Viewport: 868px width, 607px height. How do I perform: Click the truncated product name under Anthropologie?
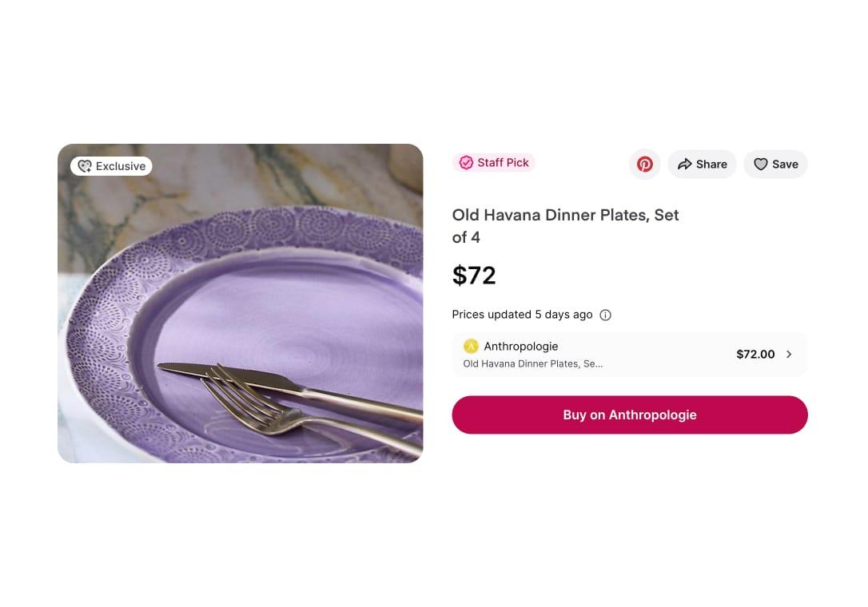[533, 364]
